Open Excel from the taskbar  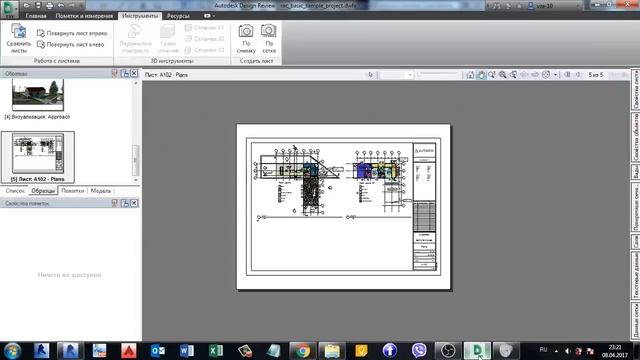point(216,351)
